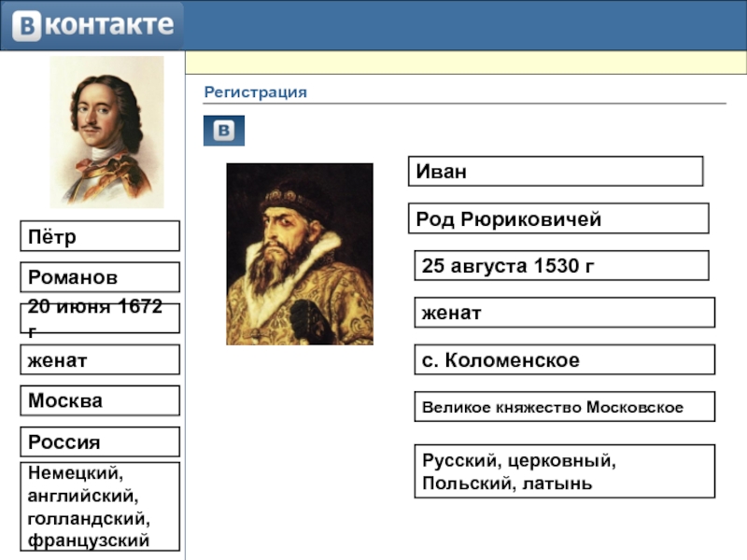Click the Русский, церковный, Польский, латынь field
This screenshot has width=747, height=560.
[x=565, y=471]
